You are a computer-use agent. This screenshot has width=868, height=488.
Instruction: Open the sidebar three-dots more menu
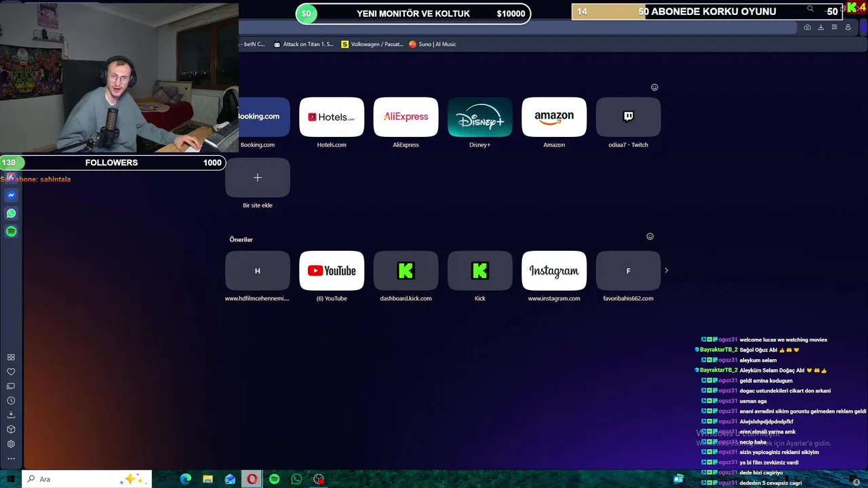(11, 459)
